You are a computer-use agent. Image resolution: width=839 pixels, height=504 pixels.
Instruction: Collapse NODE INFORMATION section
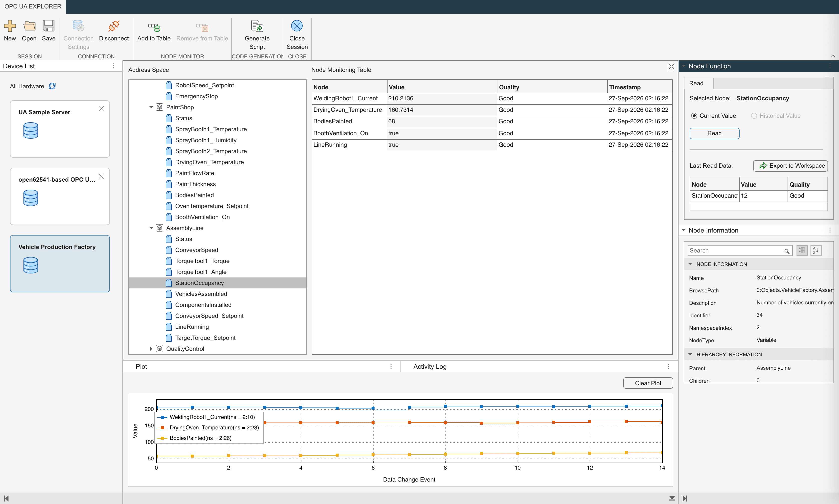(690, 264)
